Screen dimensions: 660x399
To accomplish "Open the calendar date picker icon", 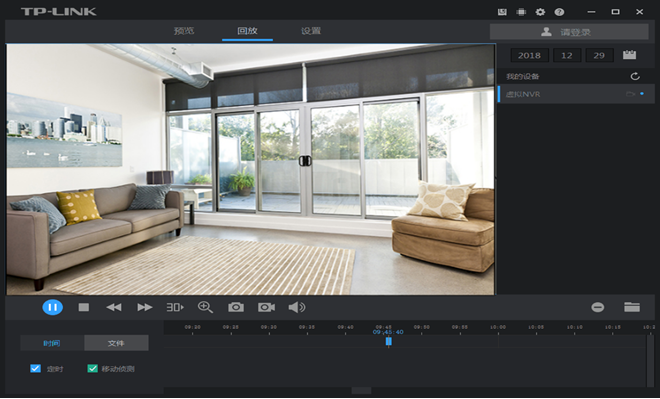I will (629, 55).
